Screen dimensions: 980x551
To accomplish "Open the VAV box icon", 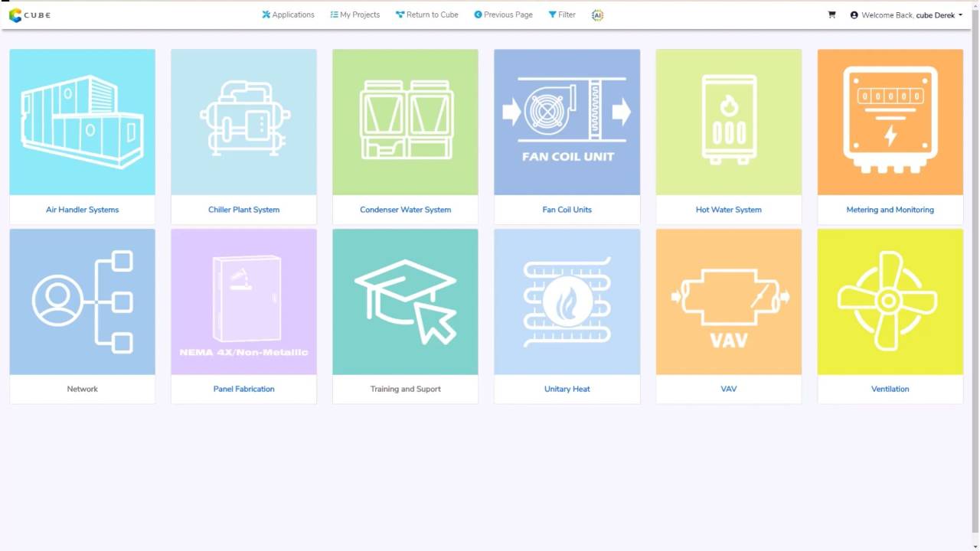I will [x=728, y=302].
